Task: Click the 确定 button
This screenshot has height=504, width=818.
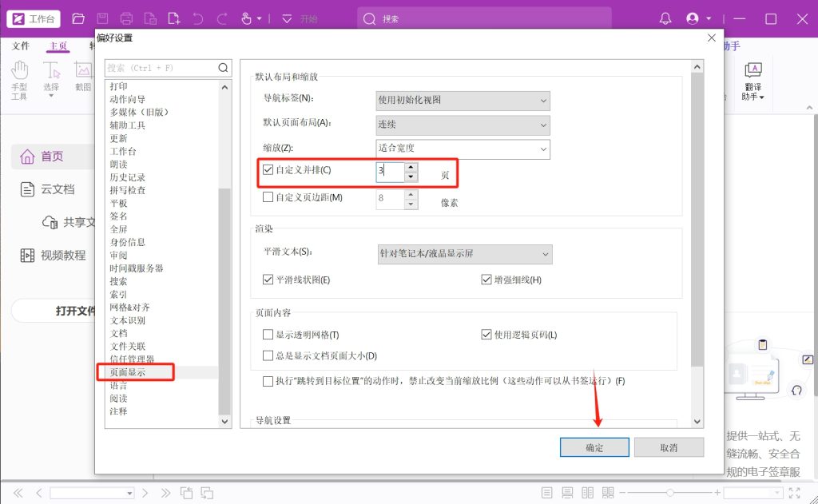Action: tap(594, 447)
